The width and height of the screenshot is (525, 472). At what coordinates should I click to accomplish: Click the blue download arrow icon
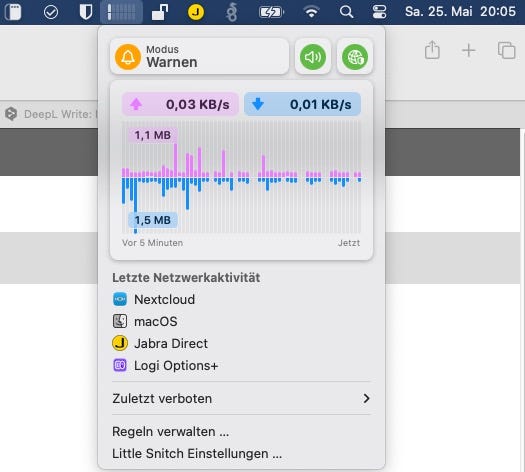[258, 104]
